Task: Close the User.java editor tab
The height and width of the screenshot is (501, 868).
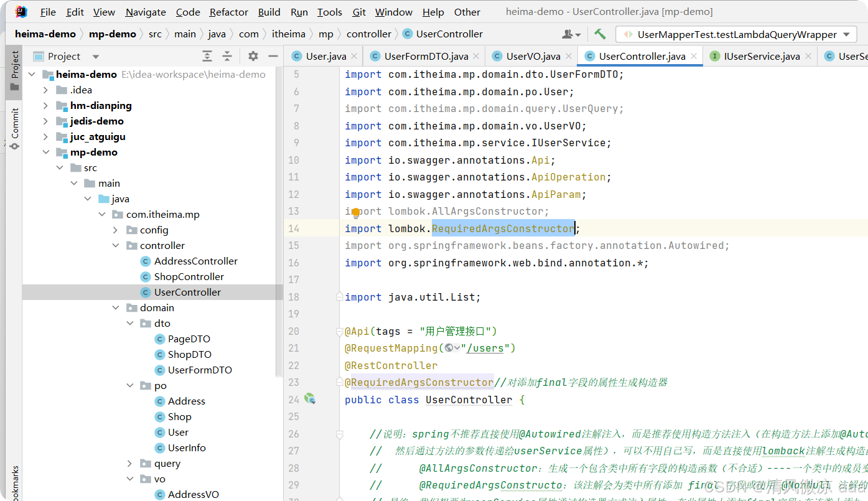Action: (354, 56)
